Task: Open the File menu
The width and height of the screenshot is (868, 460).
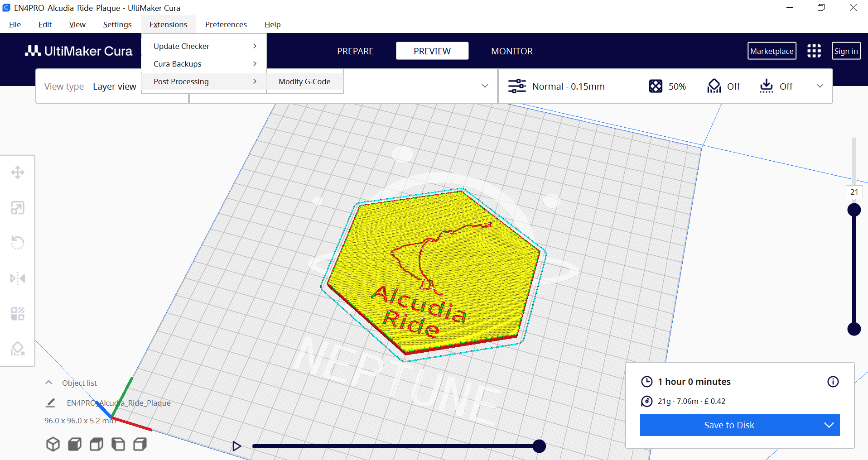Action: [15, 24]
